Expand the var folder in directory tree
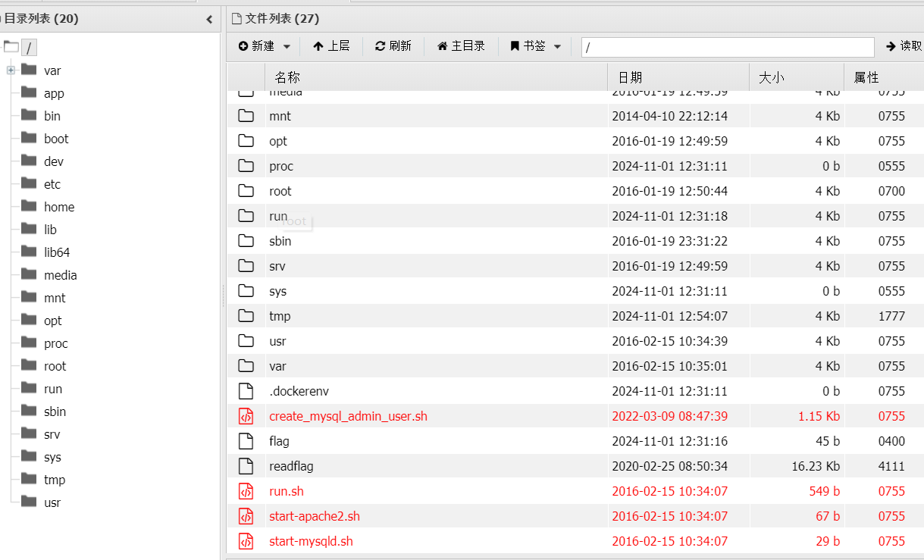The image size is (924, 560). (11, 70)
